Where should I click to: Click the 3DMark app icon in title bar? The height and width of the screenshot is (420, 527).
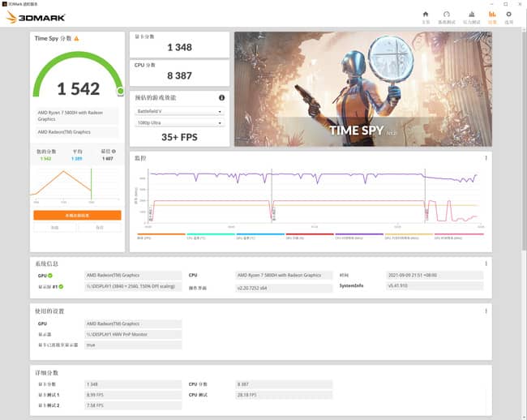(x=4, y=4)
